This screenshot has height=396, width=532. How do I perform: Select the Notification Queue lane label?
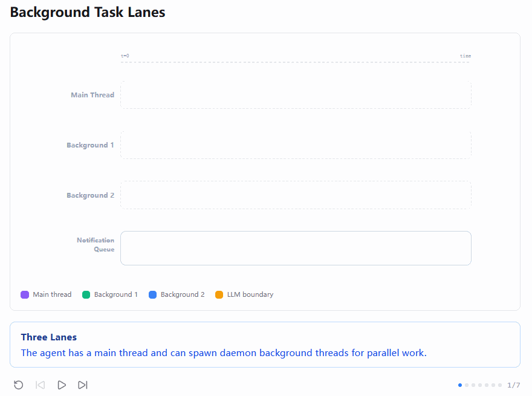(x=96, y=245)
